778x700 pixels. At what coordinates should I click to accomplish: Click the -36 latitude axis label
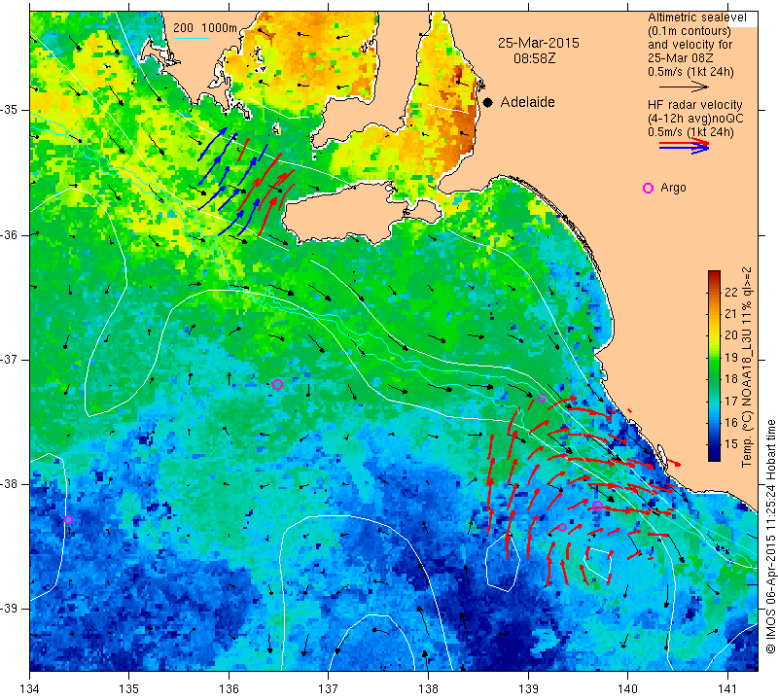pyautogui.click(x=11, y=234)
